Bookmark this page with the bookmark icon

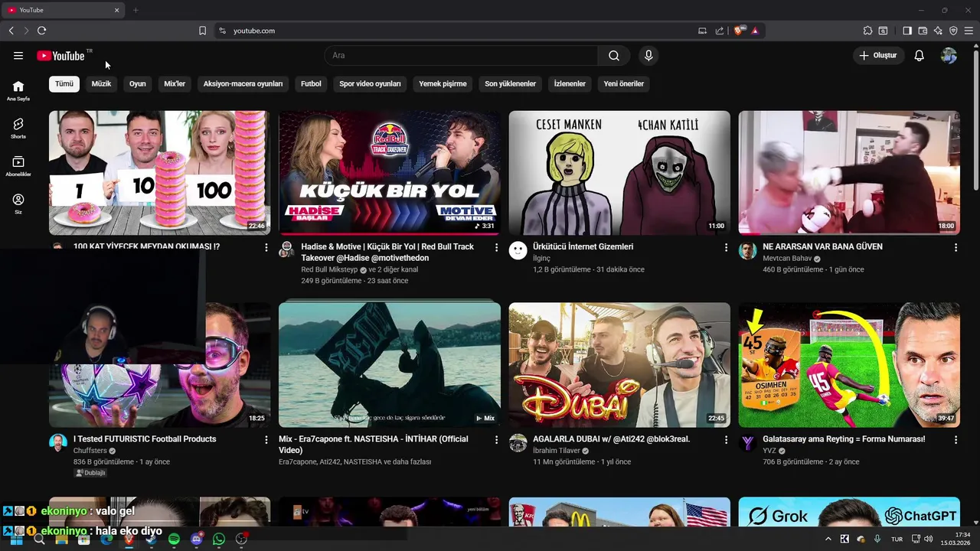202,31
